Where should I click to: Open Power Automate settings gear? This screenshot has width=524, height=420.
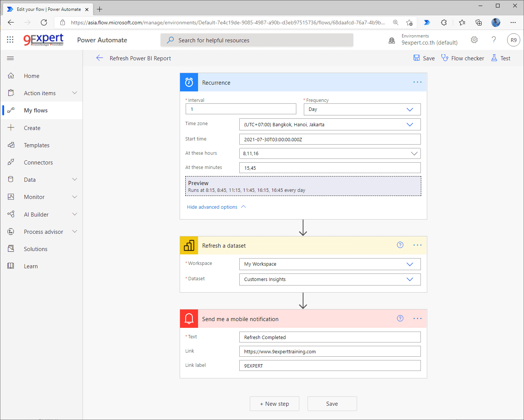(474, 40)
